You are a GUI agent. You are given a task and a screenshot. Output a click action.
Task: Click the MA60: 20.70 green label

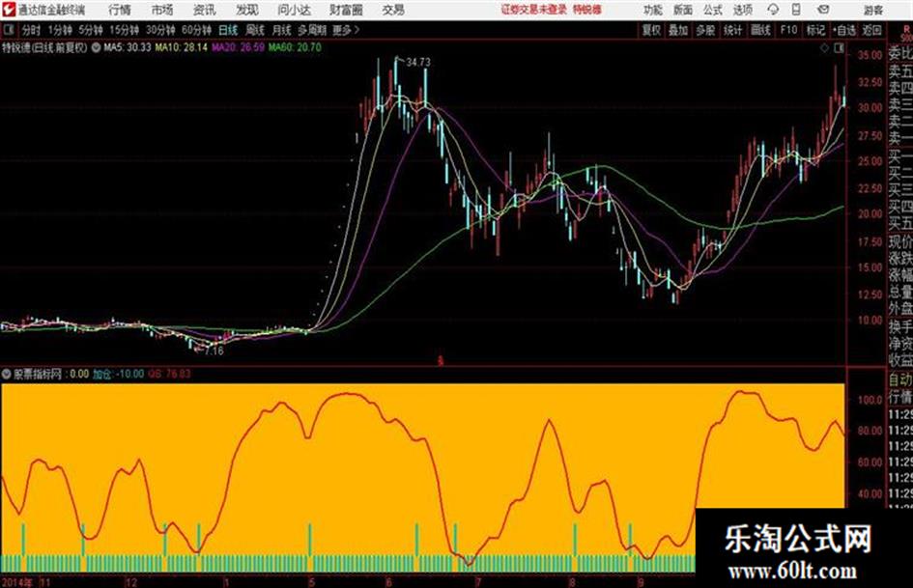click(295, 47)
